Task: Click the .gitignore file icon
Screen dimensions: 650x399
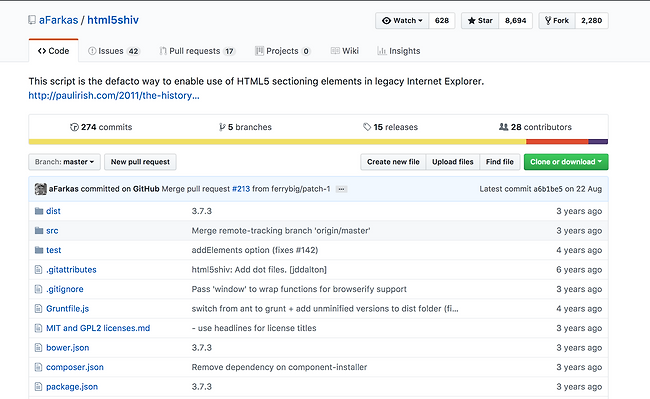Action: pyautogui.click(x=39, y=289)
